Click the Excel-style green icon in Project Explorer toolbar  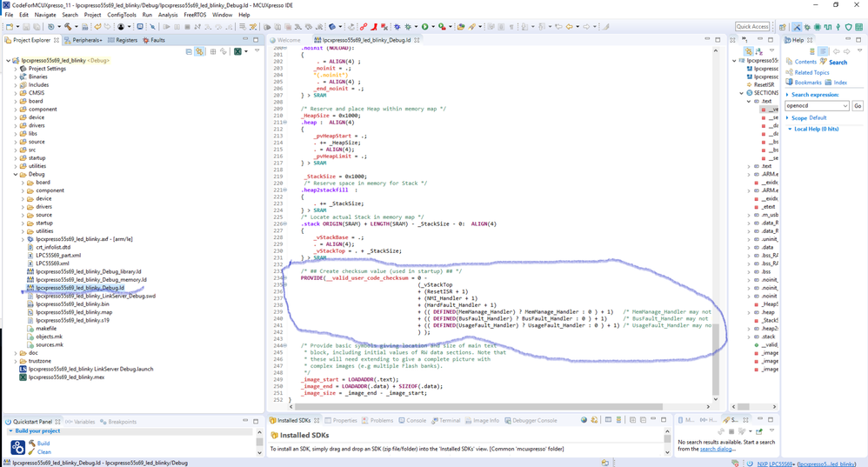click(x=237, y=51)
